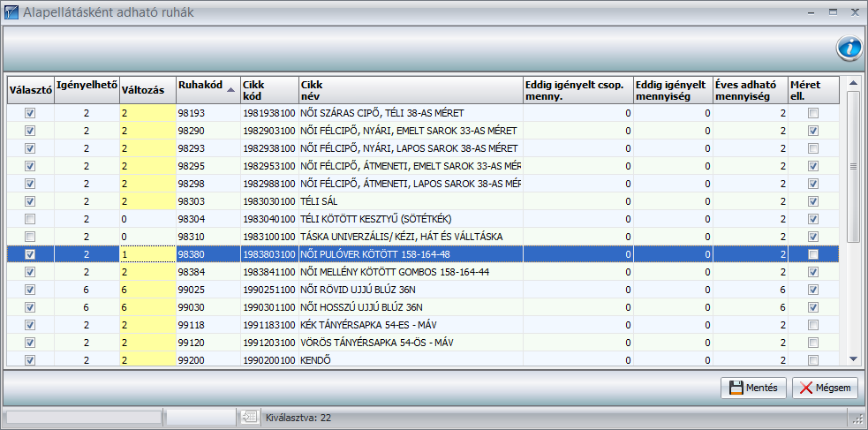Click Ruhakód cell 99200
Viewport: 868px width, 430px height.
coord(208,360)
